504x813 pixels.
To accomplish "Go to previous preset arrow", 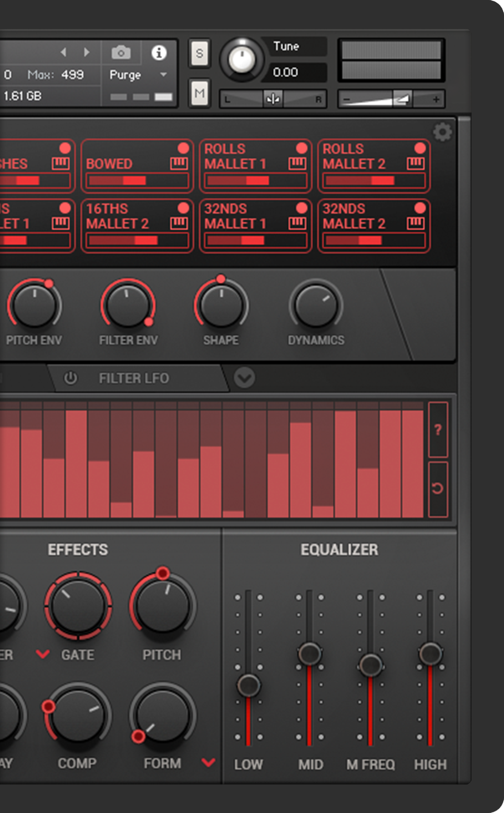I will coord(63,52).
